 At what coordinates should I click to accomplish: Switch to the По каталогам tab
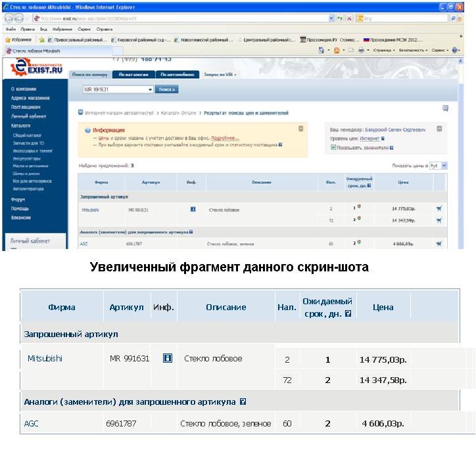133,74
